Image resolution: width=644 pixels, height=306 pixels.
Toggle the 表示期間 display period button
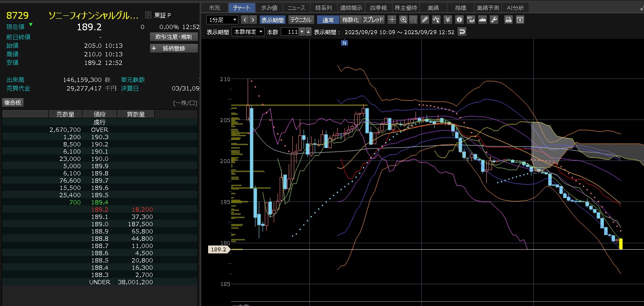[272, 20]
